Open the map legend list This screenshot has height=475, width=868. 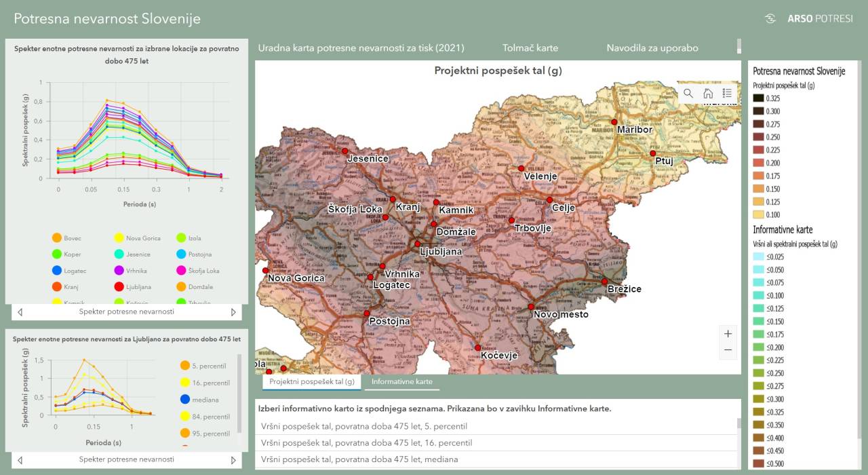(x=727, y=94)
